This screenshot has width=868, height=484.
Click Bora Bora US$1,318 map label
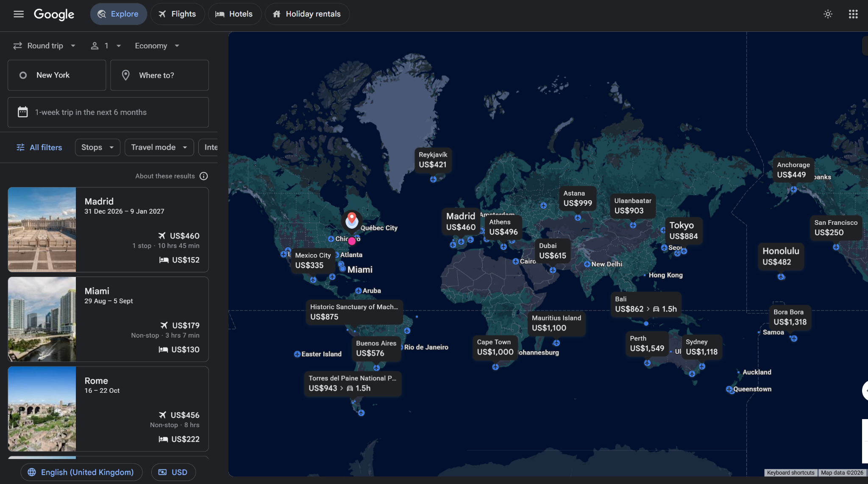(790, 317)
